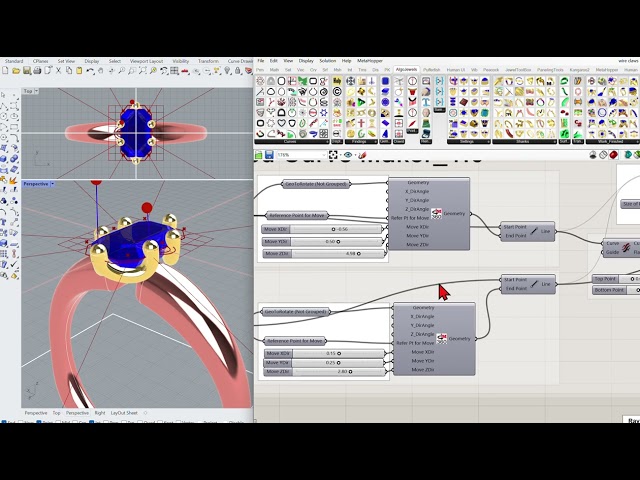Click the copyright symbol icon in AlgoJewels ribbon

pyautogui.click(x=337, y=91)
